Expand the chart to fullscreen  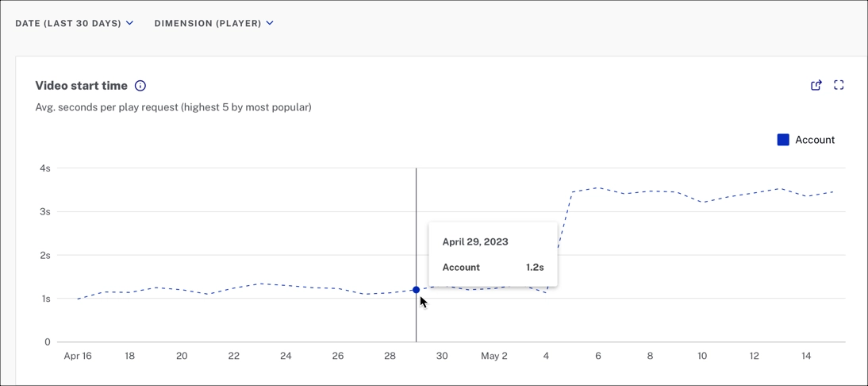(x=839, y=85)
